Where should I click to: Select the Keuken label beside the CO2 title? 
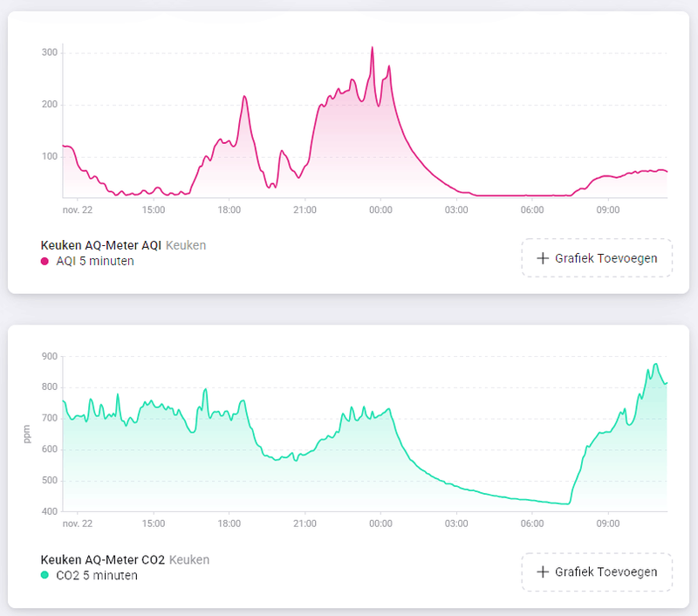[x=190, y=559]
